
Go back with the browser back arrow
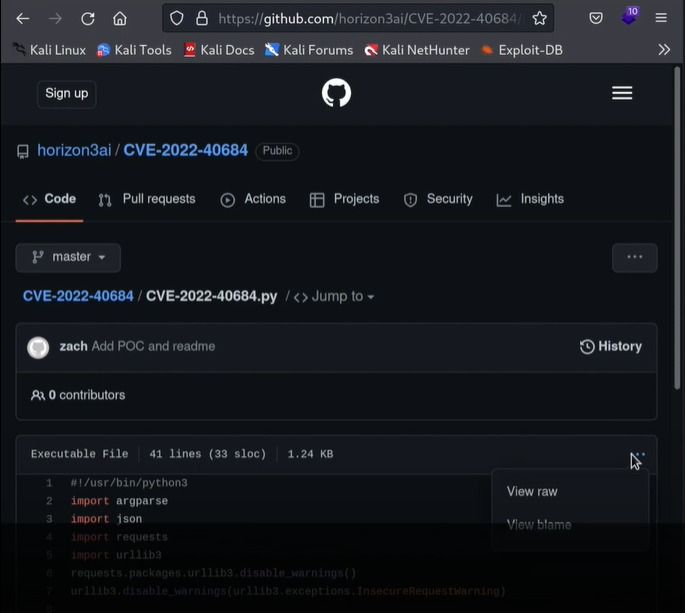[x=22, y=18]
